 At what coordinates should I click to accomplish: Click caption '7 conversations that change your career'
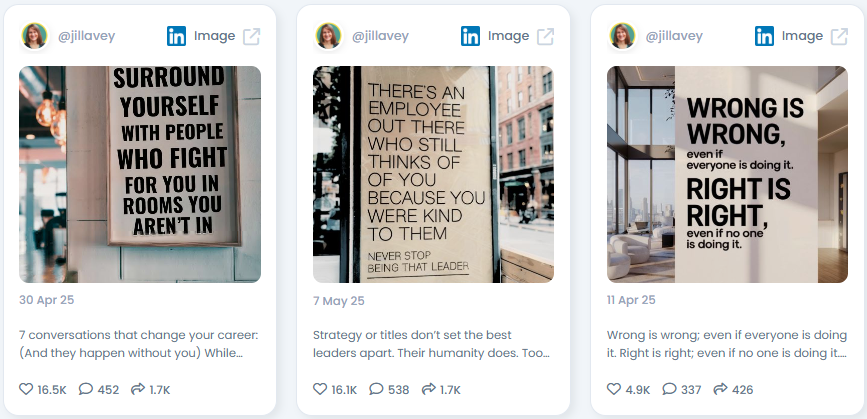tap(139, 335)
